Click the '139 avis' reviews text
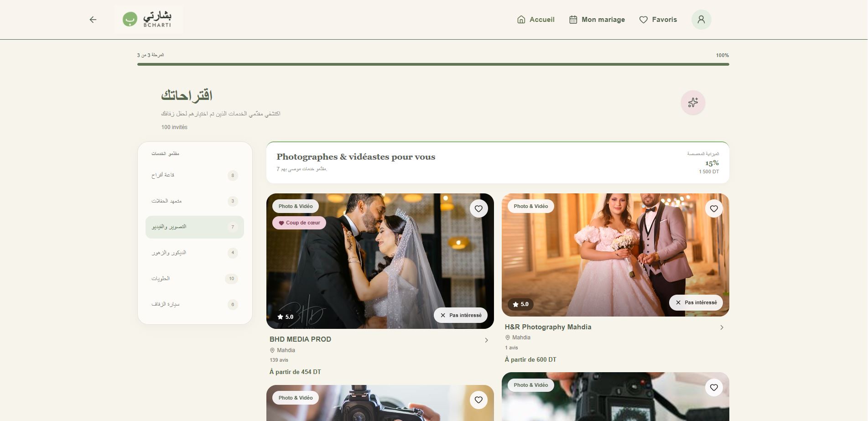868x421 pixels. (x=279, y=360)
